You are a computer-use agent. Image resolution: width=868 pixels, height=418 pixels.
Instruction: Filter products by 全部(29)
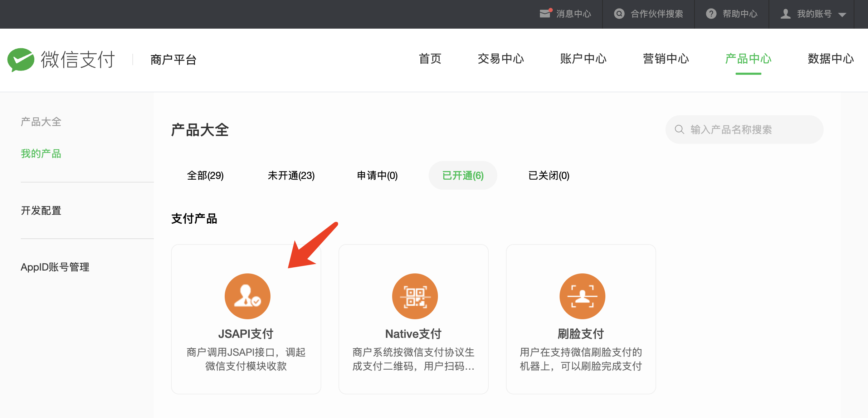[x=205, y=175]
